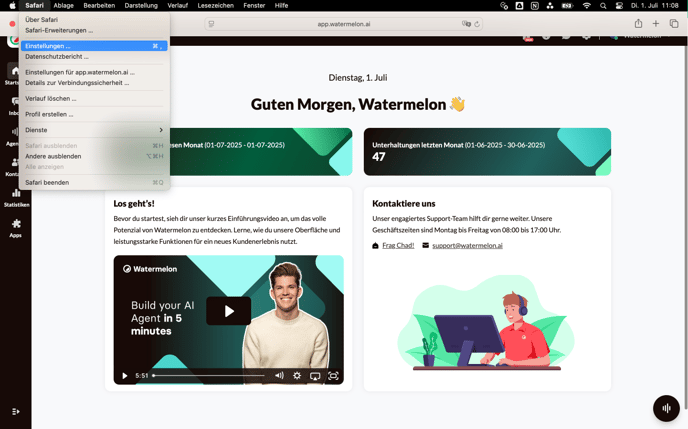
Task: Choose Über Safari
Action: [94, 19]
